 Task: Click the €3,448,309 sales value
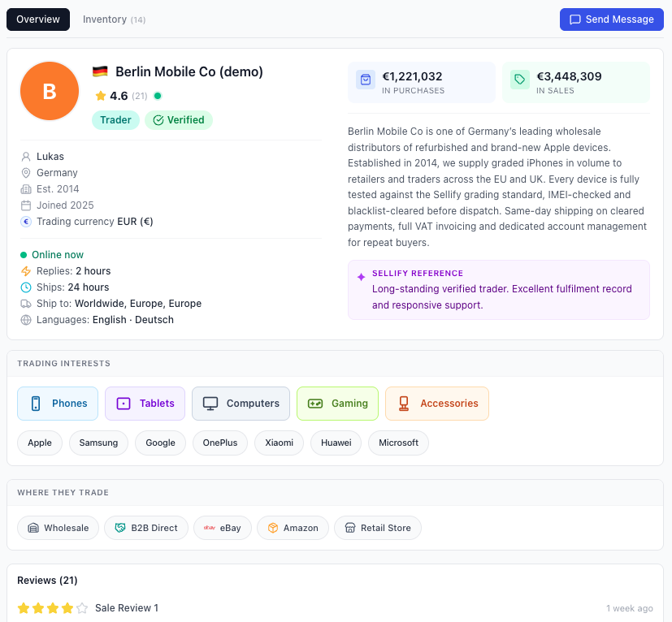[569, 76]
